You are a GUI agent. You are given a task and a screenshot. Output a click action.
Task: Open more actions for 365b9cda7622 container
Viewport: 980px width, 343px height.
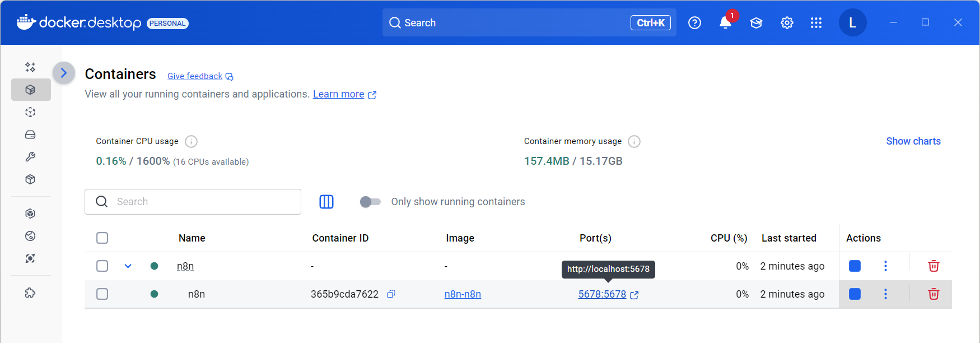tap(885, 294)
